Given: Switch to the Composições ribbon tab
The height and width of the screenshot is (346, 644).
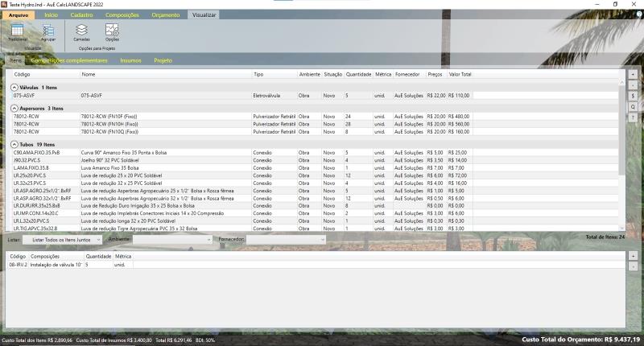Looking at the screenshot, I should [122, 14].
